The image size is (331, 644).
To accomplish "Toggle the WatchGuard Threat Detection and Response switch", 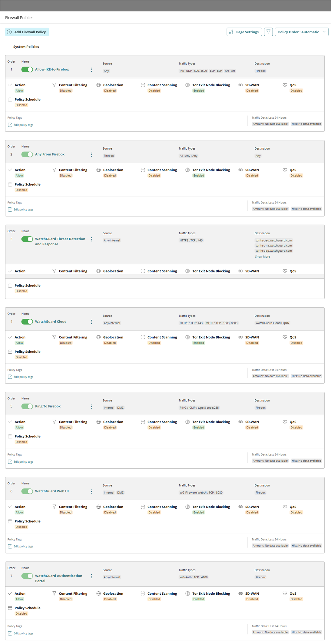I will click(x=27, y=239).
